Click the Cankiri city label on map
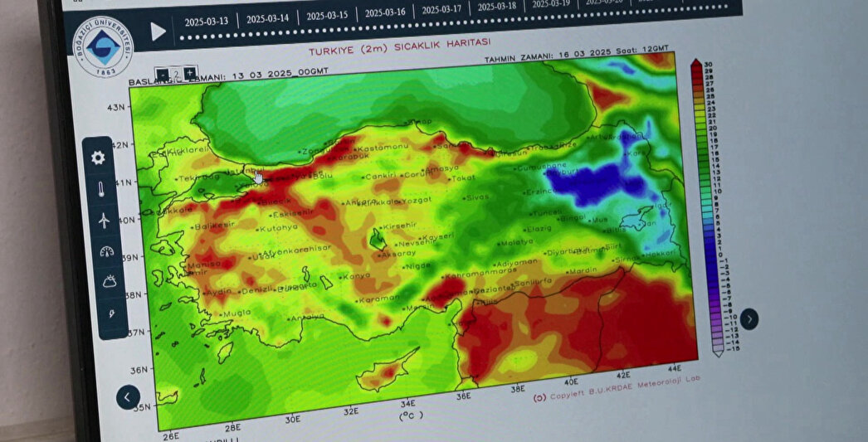The image size is (868, 442). pos(380,177)
